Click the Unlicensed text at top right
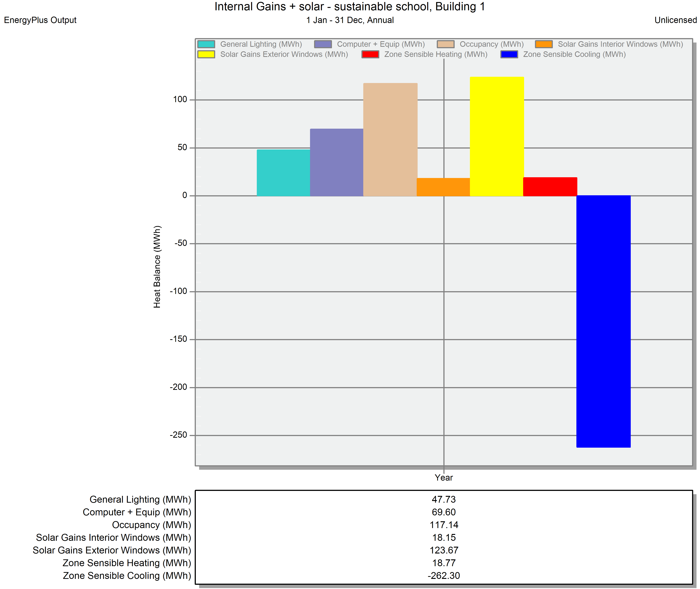Viewport: 700px width, 589px height. pos(676,20)
